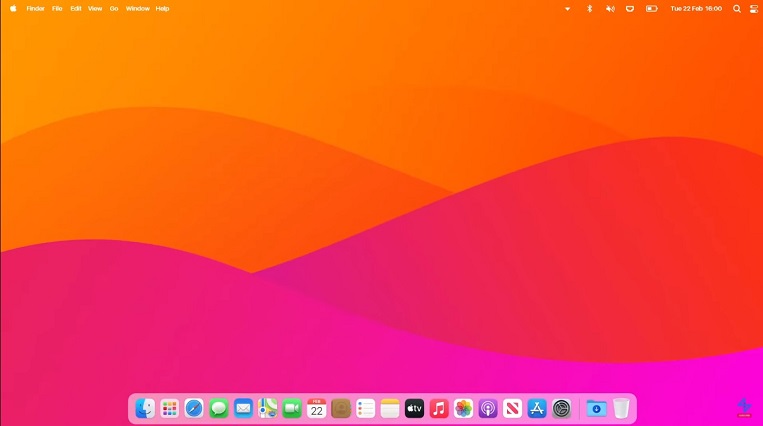Viewport: 763px width, 426px height.
Task: Launch Podcasts from the Dock
Action: click(x=488, y=408)
